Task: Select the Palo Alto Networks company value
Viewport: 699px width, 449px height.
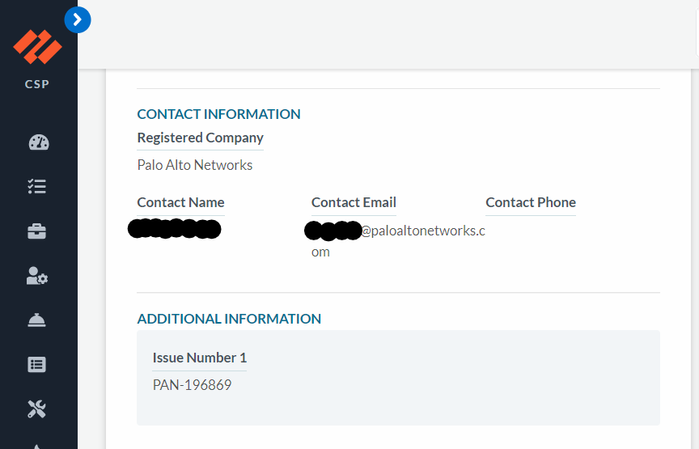Action: (x=194, y=165)
